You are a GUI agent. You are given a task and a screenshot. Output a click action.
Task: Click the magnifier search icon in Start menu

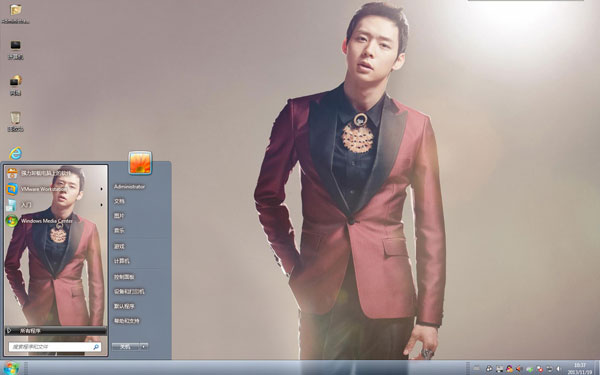(x=96, y=347)
